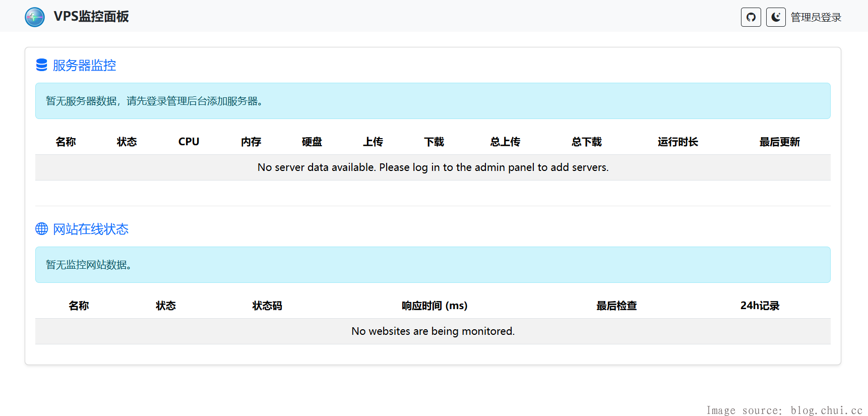Image resolution: width=868 pixels, height=416 pixels.
Task: Click the 硬盘 column header
Action: tap(312, 142)
